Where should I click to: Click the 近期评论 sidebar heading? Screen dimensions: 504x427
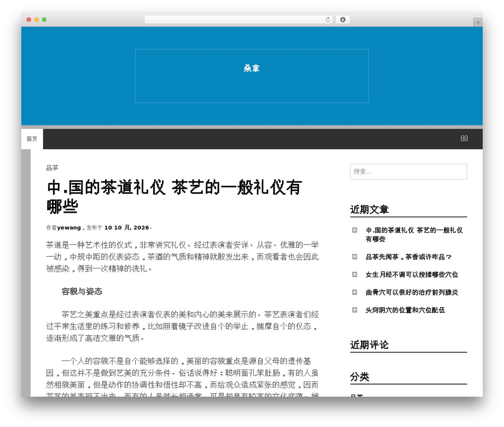[x=369, y=345]
